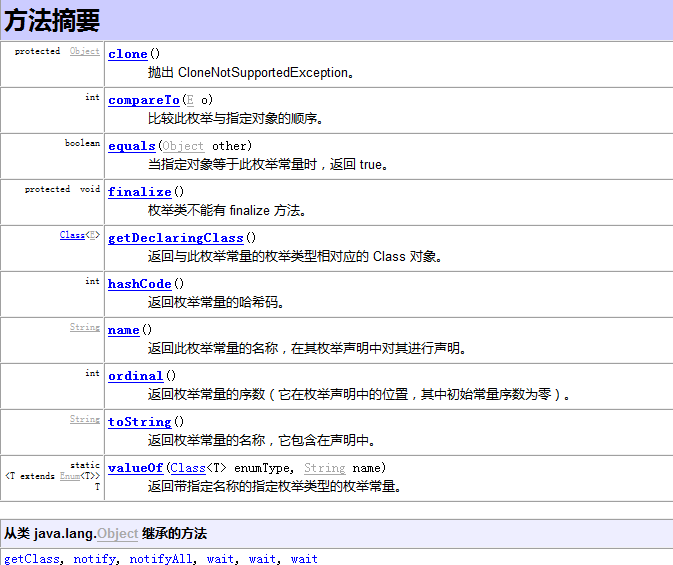Click Enum type in valueOf return column
Viewport: 673px width, 565px height.
coord(70,476)
